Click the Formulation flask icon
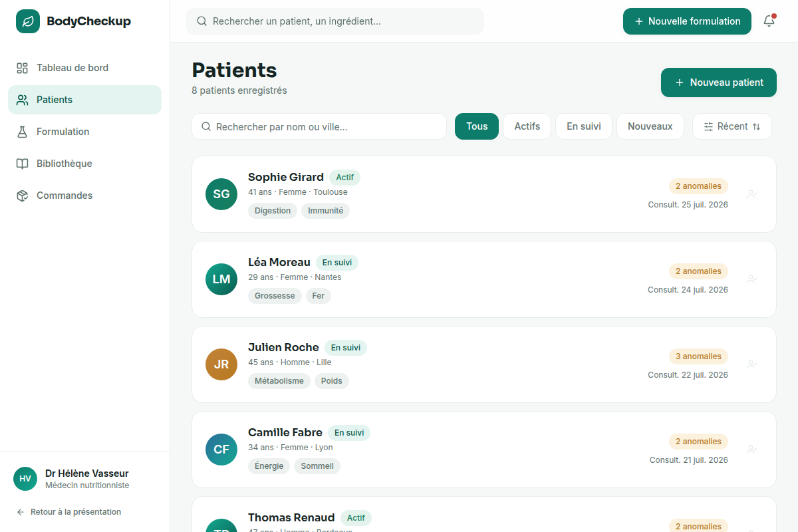 click(x=23, y=132)
